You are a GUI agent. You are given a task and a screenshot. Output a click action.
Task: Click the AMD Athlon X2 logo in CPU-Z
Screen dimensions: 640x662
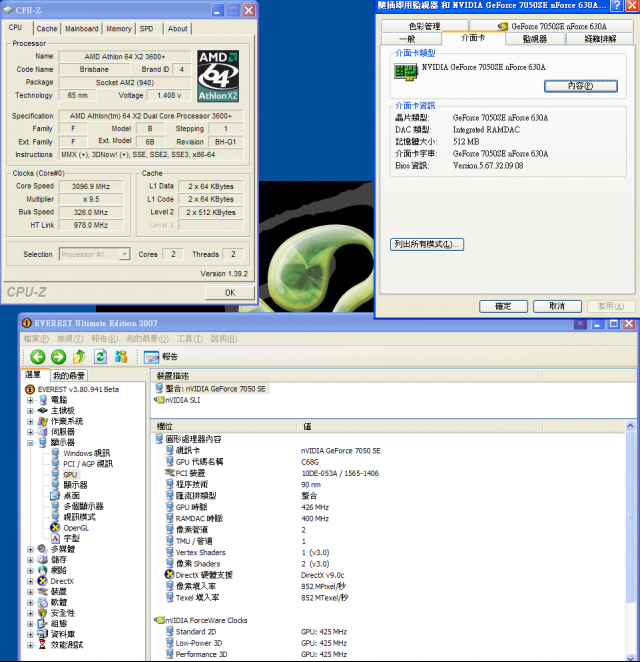click(x=218, y=76)
